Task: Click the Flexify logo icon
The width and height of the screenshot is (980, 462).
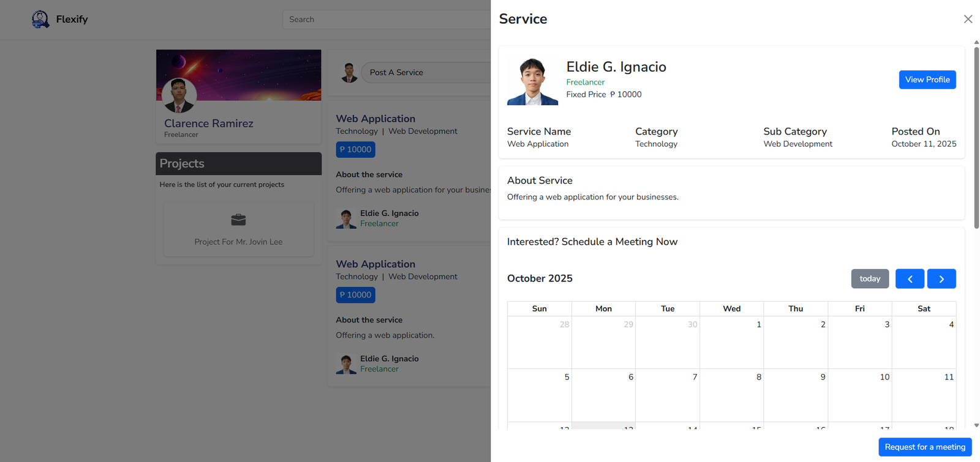Action: tap(40, 20)
